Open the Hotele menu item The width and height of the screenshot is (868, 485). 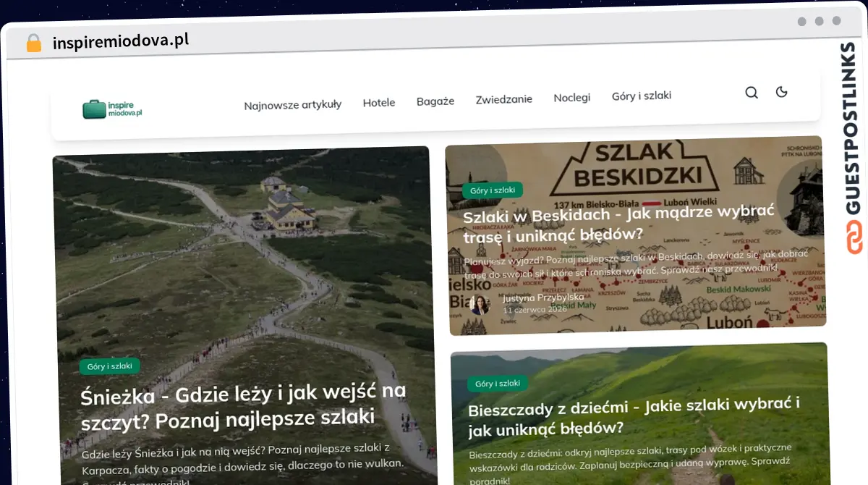[x=379, y=103]
